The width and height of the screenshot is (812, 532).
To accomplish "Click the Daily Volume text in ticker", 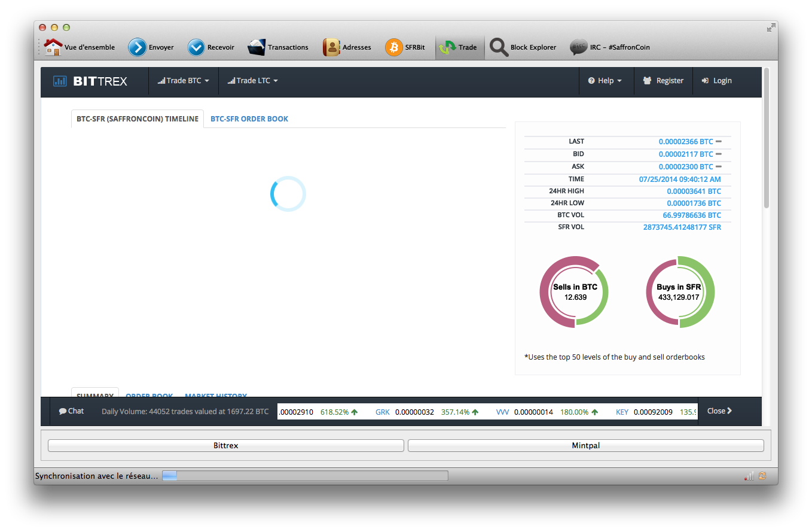I will [x=185, y=412].
